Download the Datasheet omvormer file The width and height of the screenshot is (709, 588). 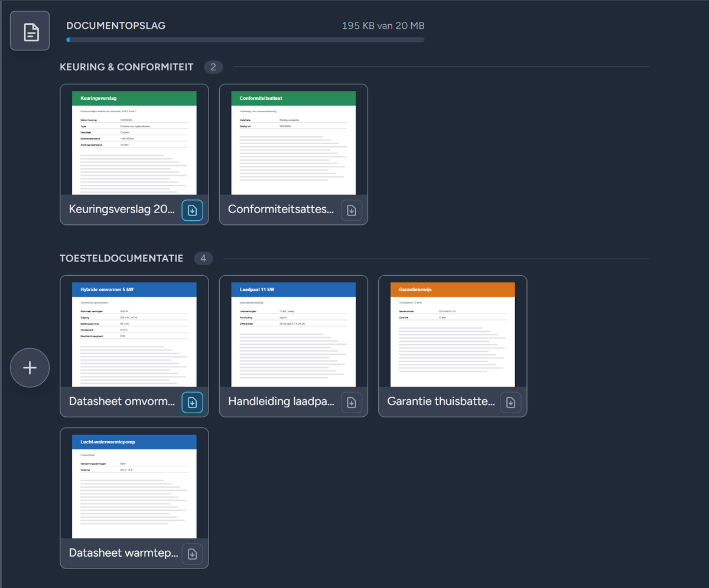(192, 402)
